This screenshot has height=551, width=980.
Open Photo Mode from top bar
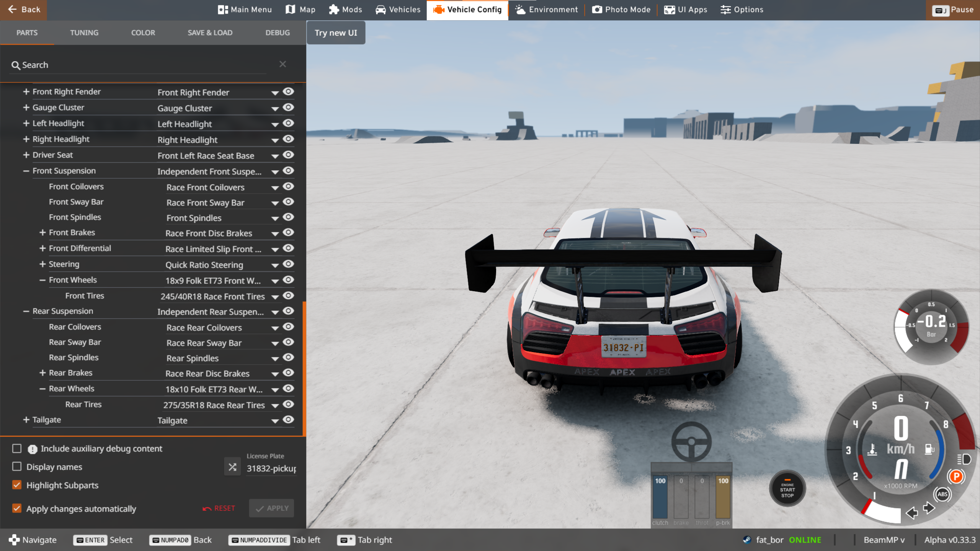621,10
